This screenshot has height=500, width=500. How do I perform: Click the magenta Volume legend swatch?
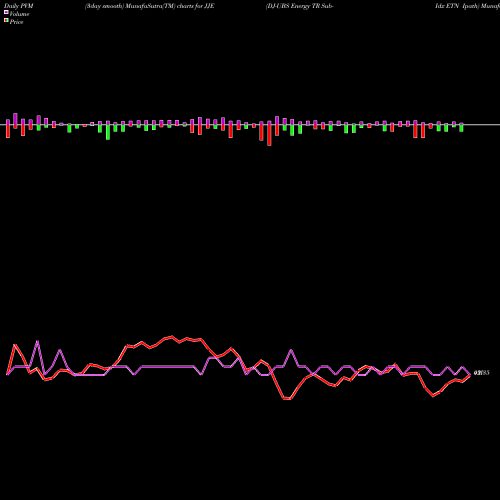(x=6, y=12)
